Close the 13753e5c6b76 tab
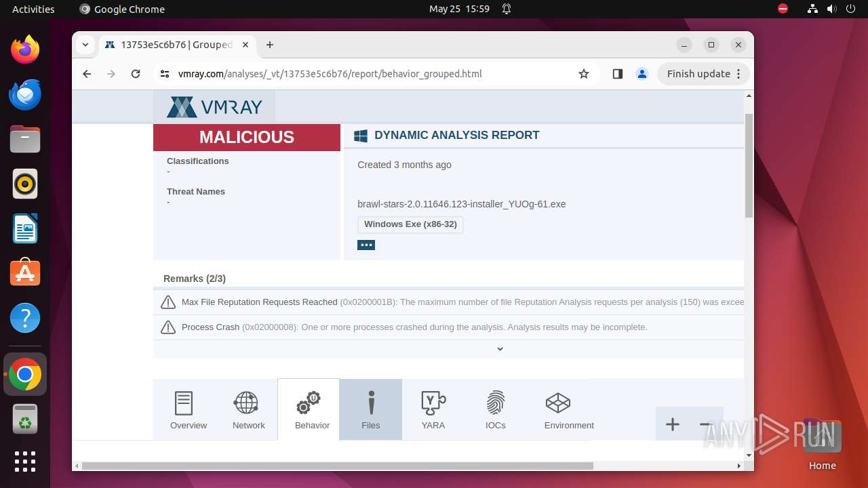868x488 pixels. (x=245, y=45)
